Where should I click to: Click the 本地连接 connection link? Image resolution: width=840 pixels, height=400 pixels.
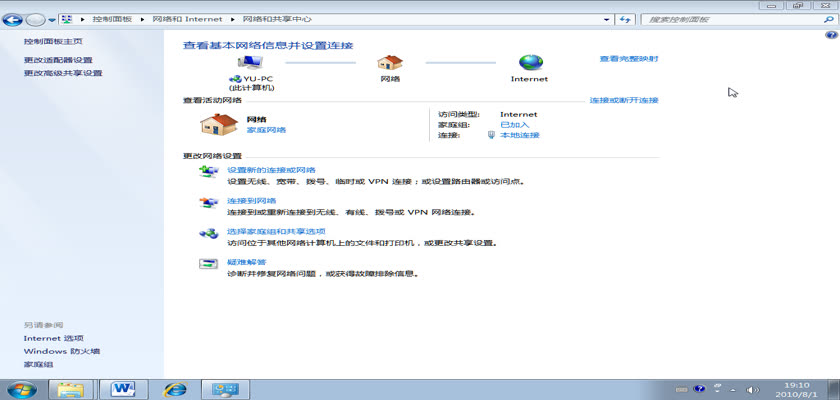519,135
